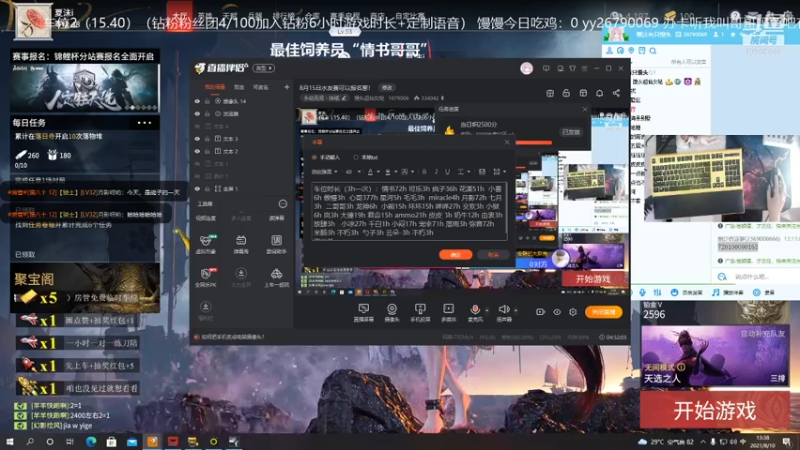Click orange 关闭直播 stop streaming button

[x=604, y=312]
